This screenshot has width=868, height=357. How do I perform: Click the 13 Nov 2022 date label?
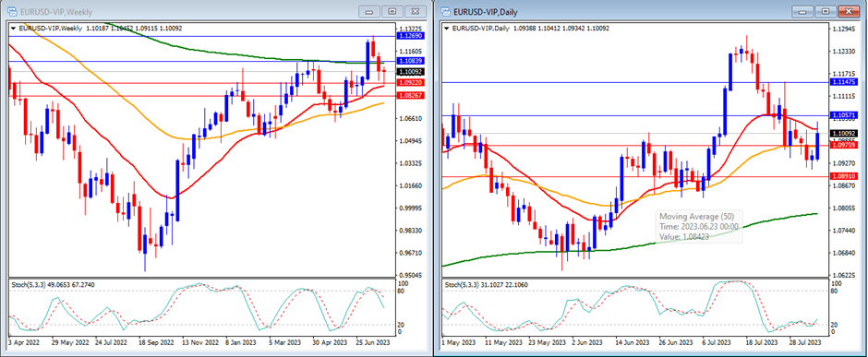tap(201, 342)
